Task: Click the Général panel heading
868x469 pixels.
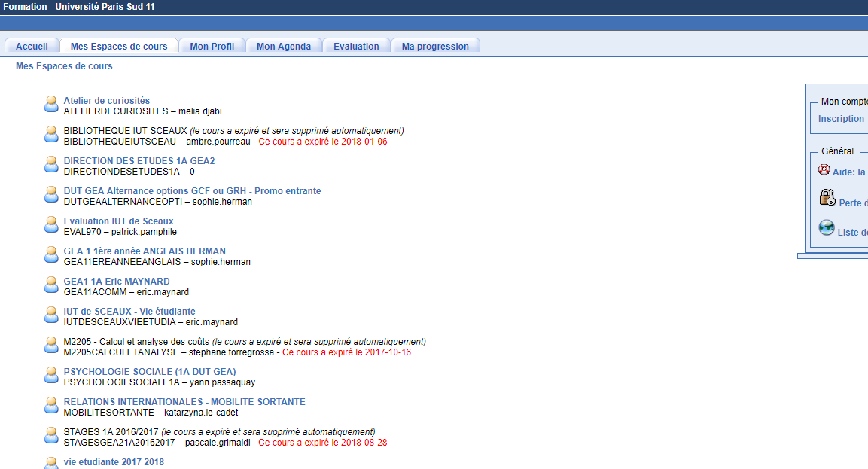Action: pos(838,151)
